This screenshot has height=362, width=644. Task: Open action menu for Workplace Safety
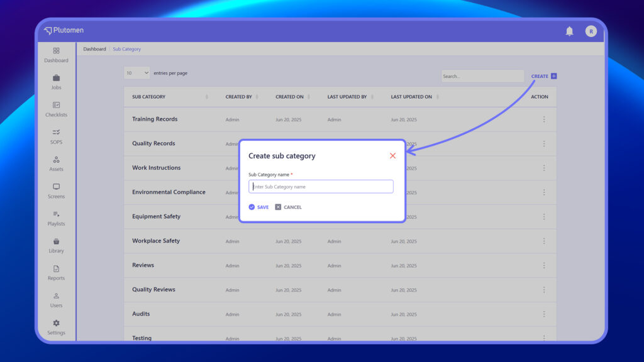pyautogui.click(x=544, y=241)
